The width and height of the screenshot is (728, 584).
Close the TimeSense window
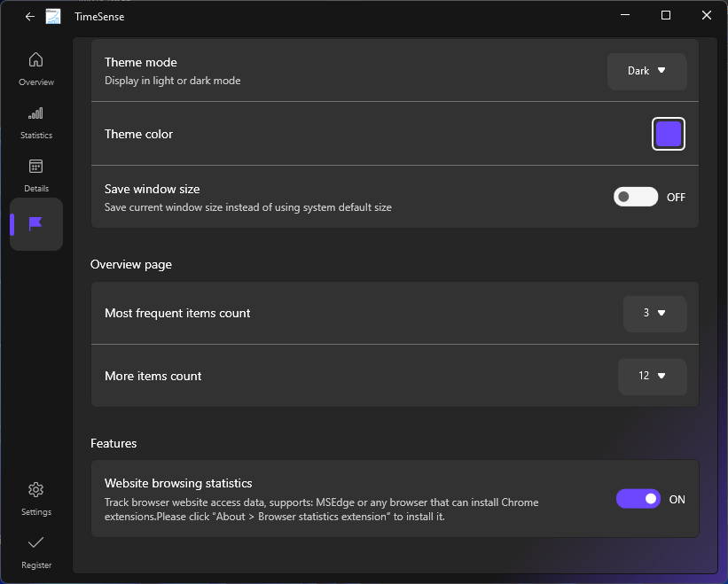[706, 15]
